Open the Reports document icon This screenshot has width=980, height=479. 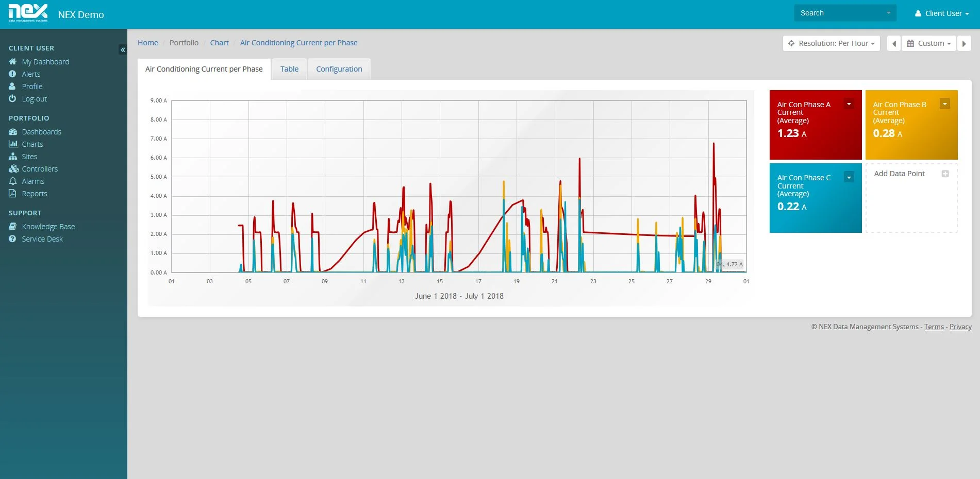tap(12, 193)
